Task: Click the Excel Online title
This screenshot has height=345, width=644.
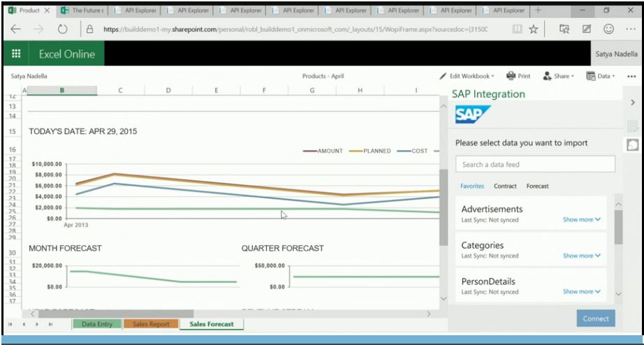Action: (67, 54)
